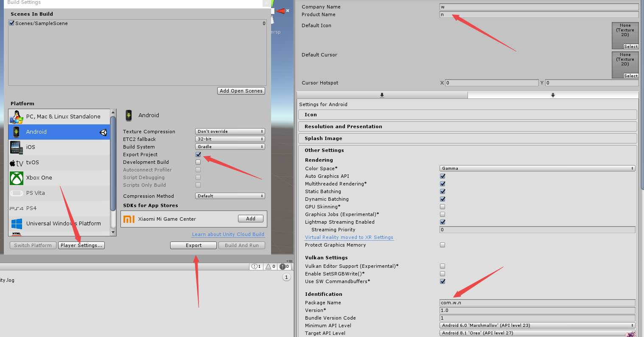
Task: Click the Company Name input field
Action: pos(539,7)
